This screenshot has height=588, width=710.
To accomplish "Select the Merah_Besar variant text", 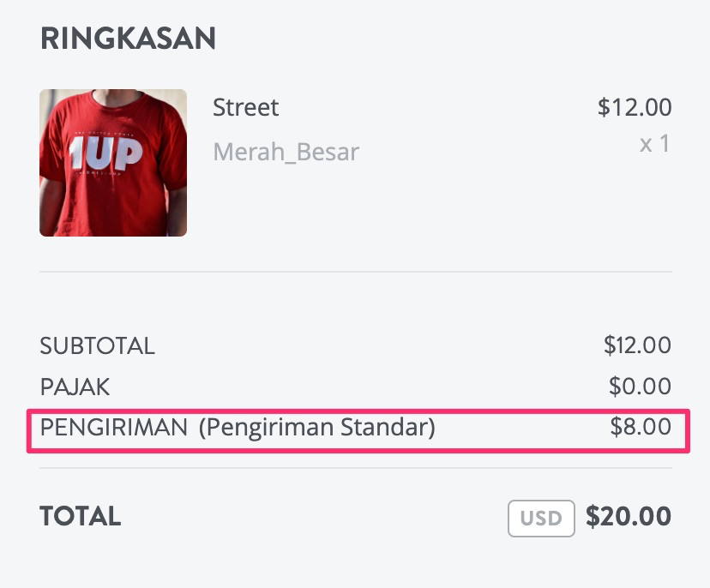I will pyautogui.click(x=286, y=152).
